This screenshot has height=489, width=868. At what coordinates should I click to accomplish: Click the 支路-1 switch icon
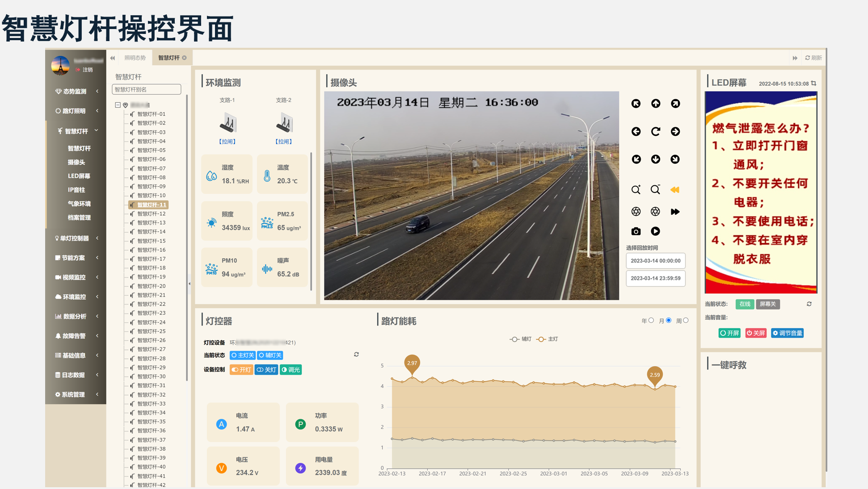point(228,122)
